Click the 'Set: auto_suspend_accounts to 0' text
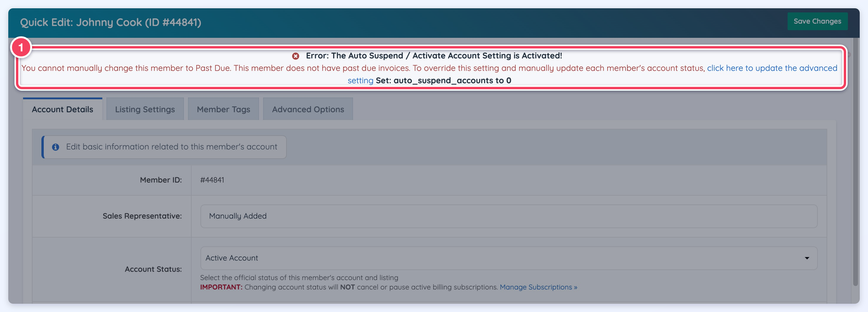 click(x=443, y=80)
